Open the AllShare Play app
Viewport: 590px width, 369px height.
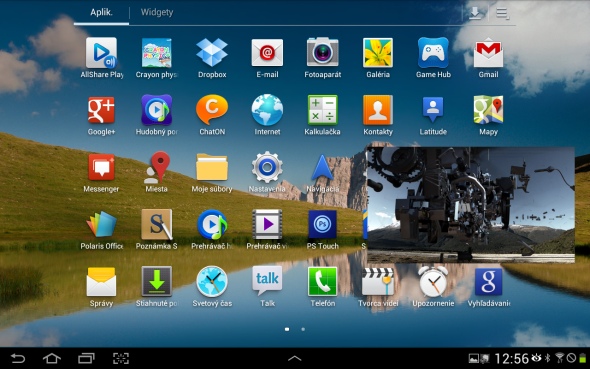pyautogui.click(x=101, y=53)
